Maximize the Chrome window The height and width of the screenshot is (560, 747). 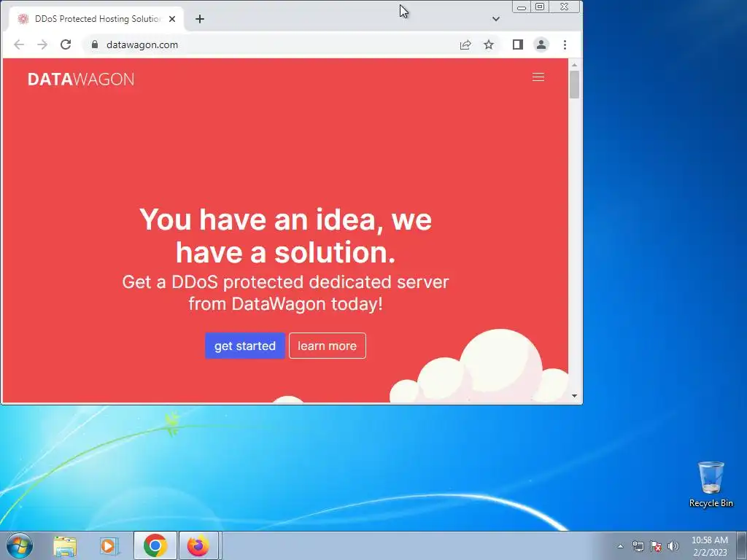[x=540, y=7]
